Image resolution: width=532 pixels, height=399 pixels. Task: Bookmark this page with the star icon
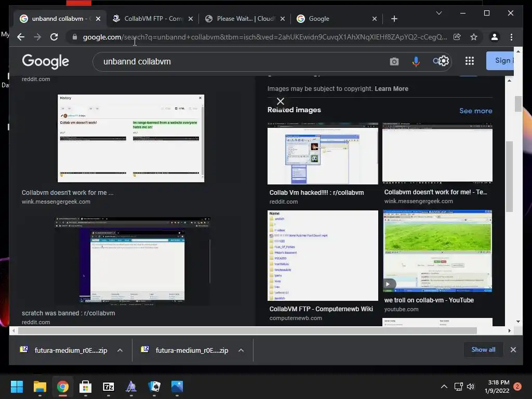point(474,37)
